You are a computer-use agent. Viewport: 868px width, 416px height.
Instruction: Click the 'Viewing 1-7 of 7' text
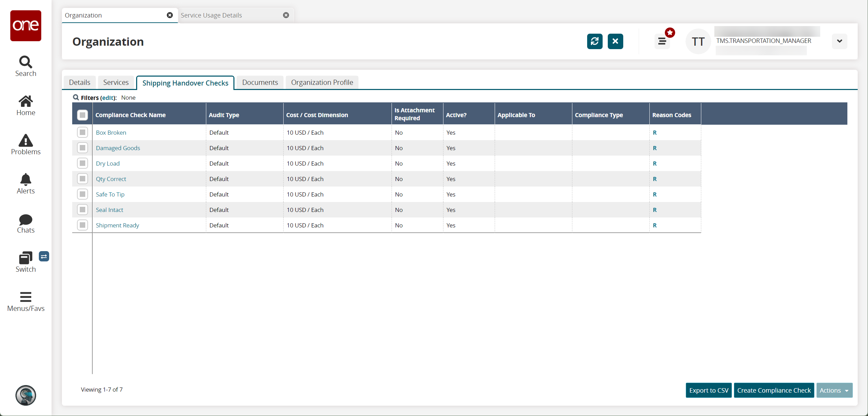click(x=102, y=390)
